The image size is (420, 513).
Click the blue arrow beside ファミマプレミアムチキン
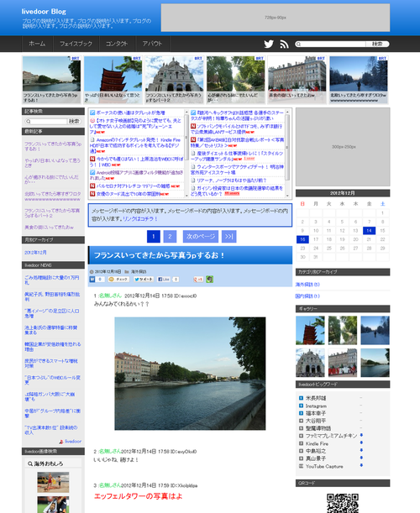361,435
